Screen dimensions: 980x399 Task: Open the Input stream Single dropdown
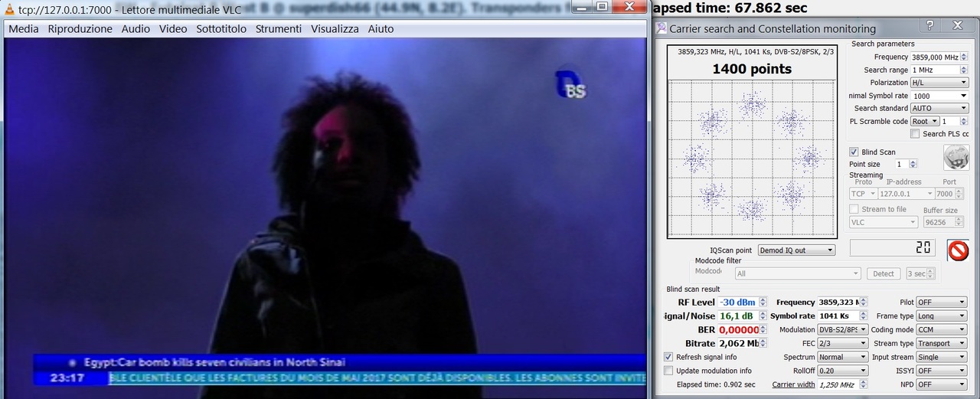tap(941, 357)
